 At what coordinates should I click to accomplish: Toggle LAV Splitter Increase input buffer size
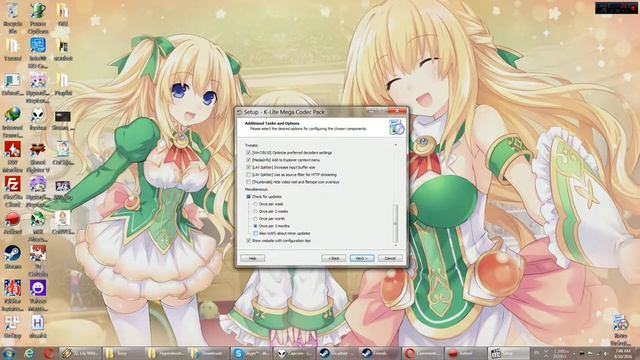pos(248,167)
